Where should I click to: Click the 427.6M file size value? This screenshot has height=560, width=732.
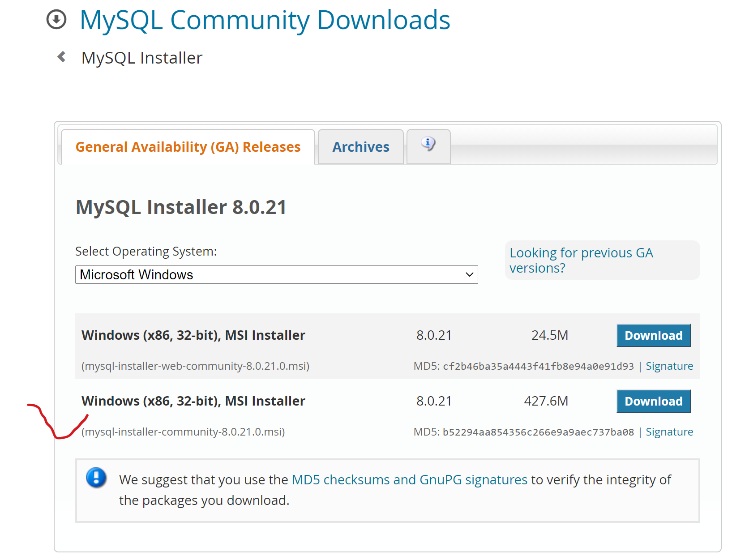pos(546,401)
